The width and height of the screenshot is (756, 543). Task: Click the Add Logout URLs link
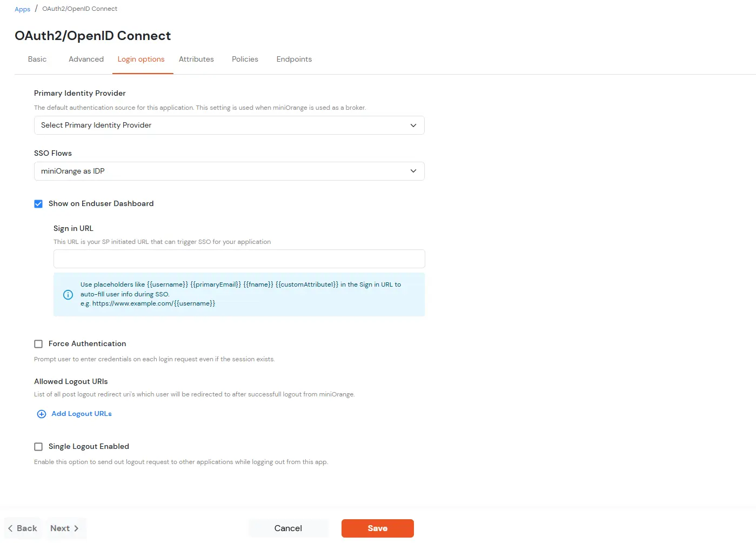(x=81, y=413)
